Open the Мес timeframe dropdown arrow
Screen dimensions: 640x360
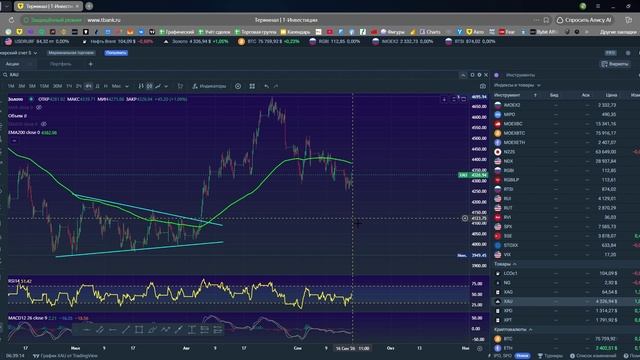coord(127,86)
